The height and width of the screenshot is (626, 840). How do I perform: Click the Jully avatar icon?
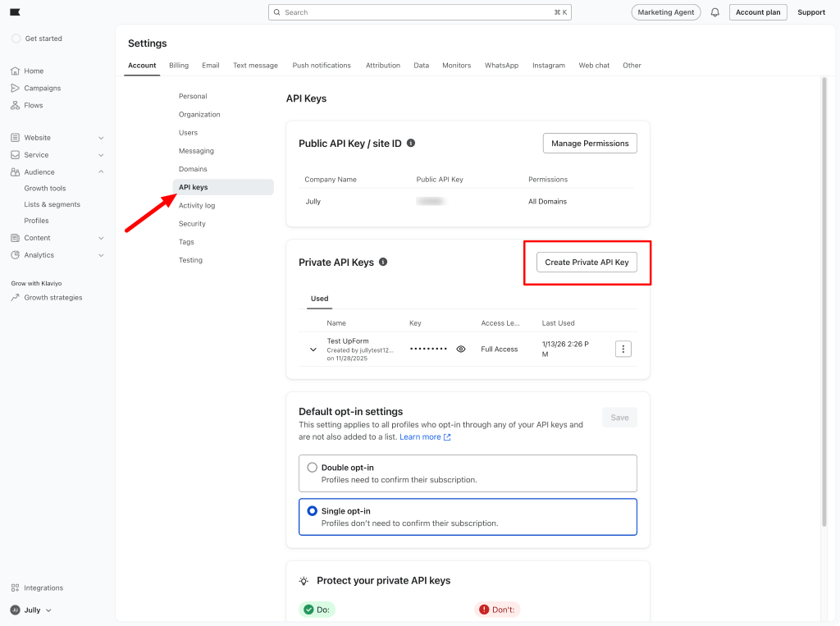(x=15, y=610)
